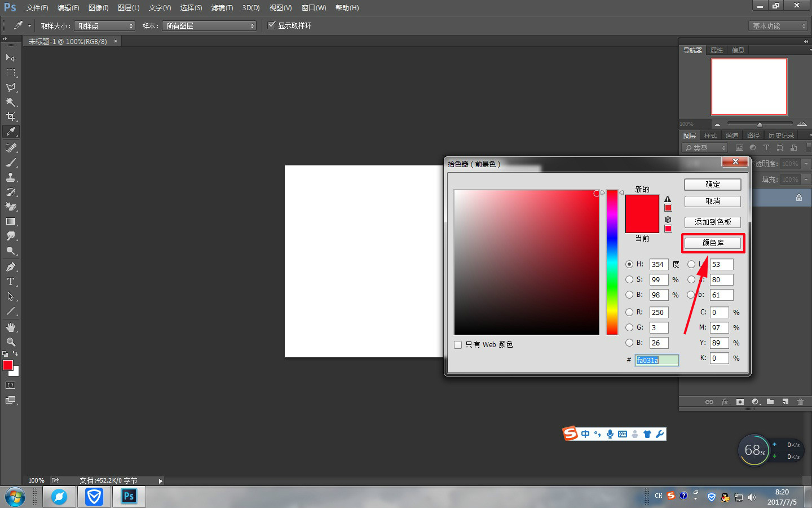Enable the 只有 Web 颜色 checkbox
This screenshot has width=812, height=508.
click(x=458, y=345)
